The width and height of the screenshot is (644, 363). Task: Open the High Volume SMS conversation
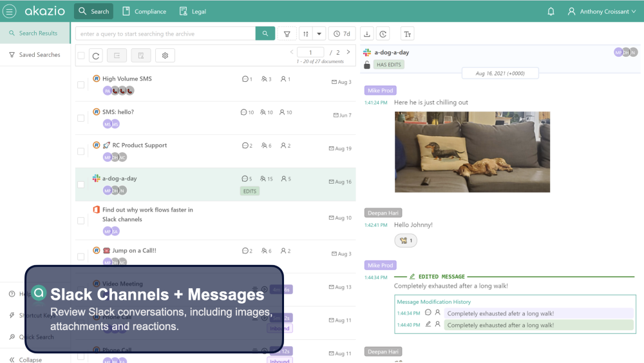[216, 84]
